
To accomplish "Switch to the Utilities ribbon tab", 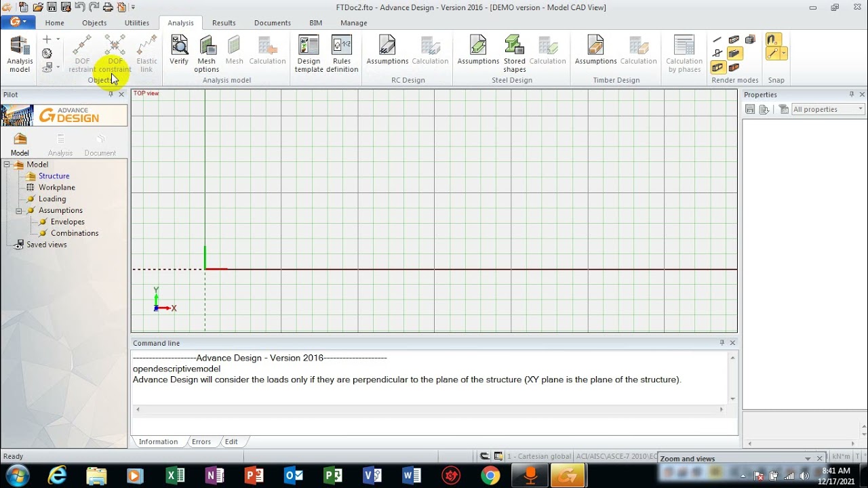I will 136,22.
